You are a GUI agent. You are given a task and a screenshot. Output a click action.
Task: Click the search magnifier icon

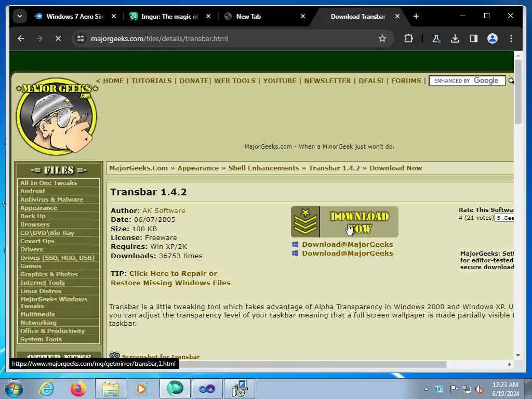(511, 81)
